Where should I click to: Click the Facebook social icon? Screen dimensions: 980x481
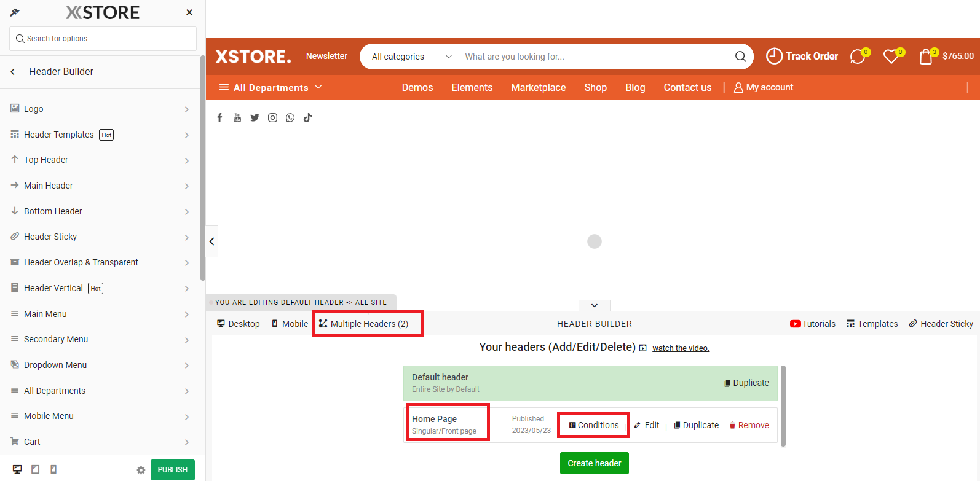[x=219, y=117]
